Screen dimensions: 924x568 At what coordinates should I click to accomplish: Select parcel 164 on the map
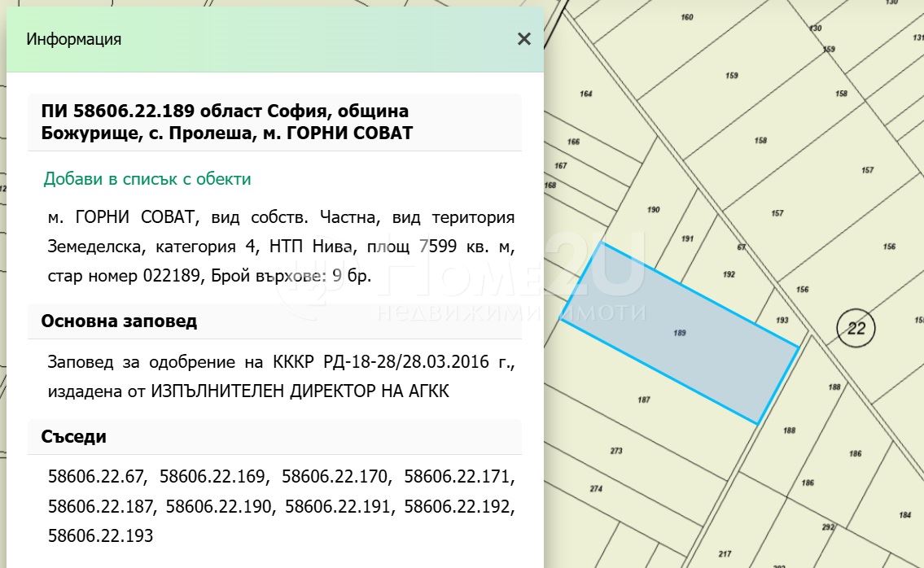coord(586,94)
